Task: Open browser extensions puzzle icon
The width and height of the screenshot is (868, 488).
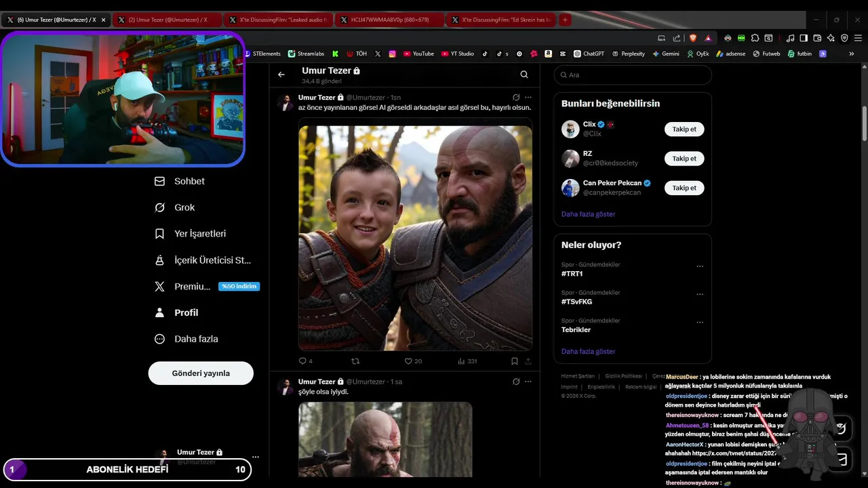Action: [755, 38]
